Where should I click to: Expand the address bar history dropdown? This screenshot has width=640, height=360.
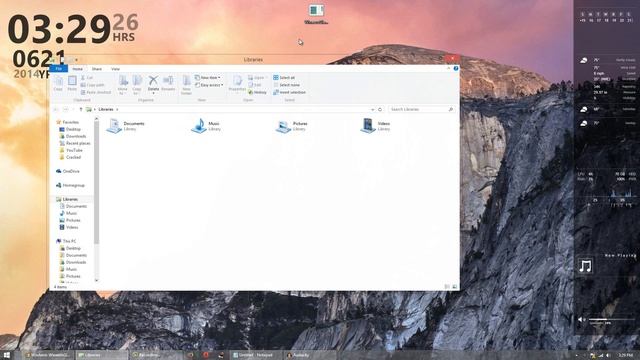click(x=373, y=109)
